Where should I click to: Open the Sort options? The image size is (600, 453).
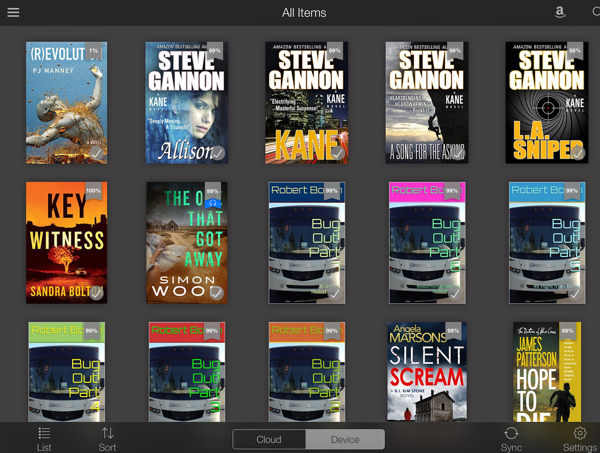pos(107,438)
